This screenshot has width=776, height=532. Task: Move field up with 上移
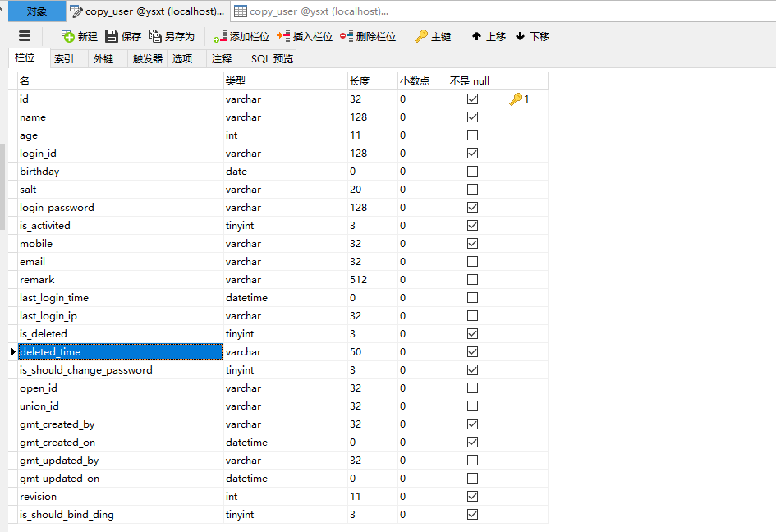click(489, 36)
